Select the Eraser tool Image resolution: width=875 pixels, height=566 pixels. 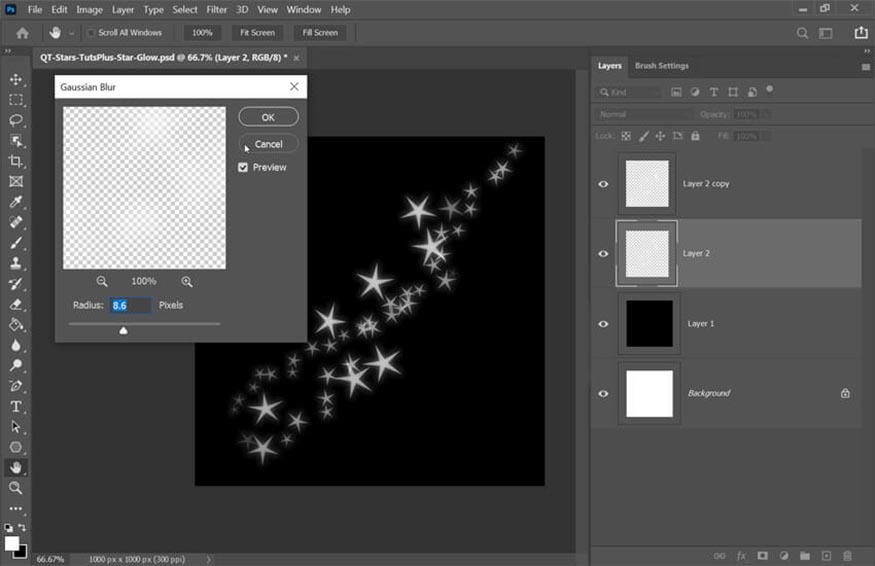(16, 304)
